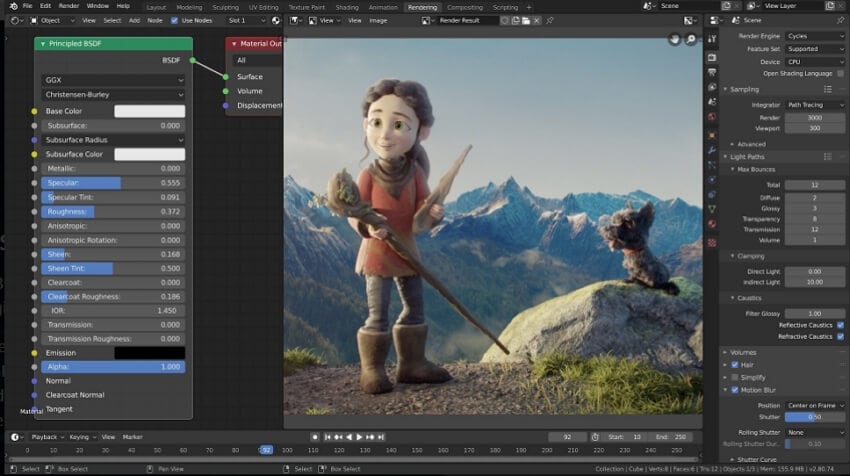Switch to the Animation workspace tab
The image size is (850, 476).
coord(383,7)
